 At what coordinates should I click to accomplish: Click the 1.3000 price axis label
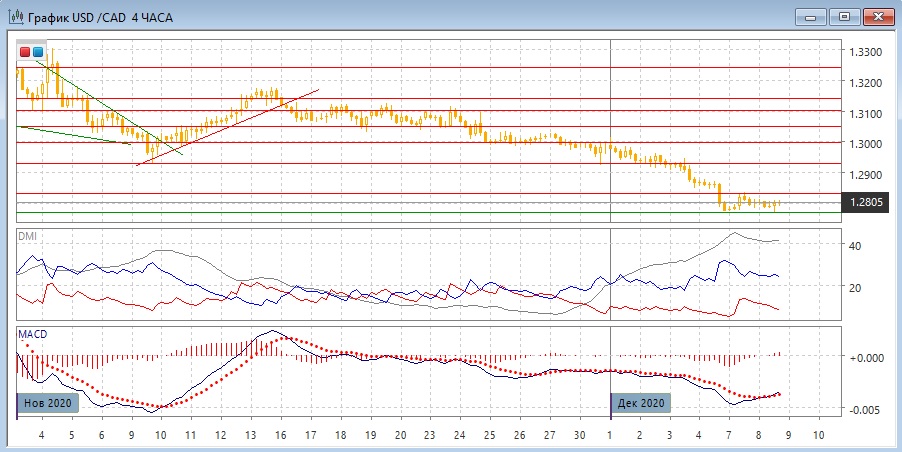(864, 144)
